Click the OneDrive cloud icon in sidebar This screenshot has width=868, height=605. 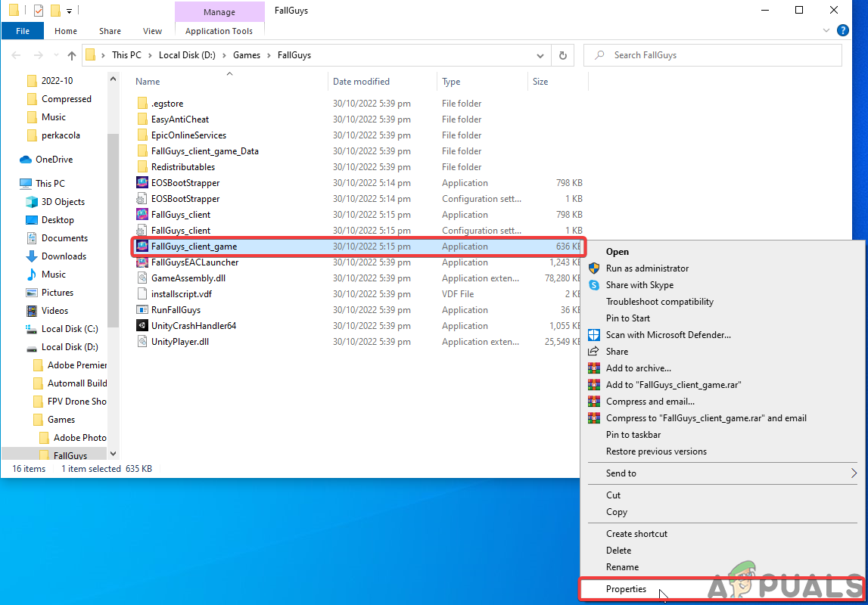click(x=26, y=160)
